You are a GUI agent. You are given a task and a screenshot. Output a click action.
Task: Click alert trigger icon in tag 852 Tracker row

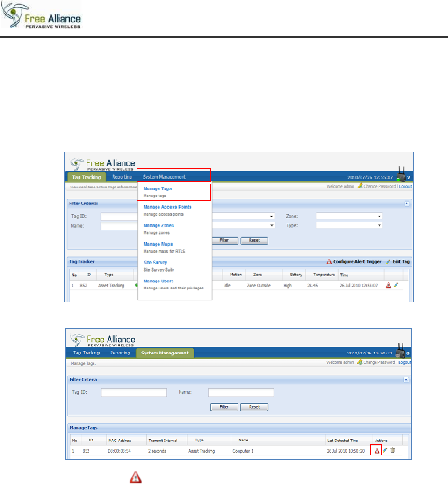pos(389,286)
